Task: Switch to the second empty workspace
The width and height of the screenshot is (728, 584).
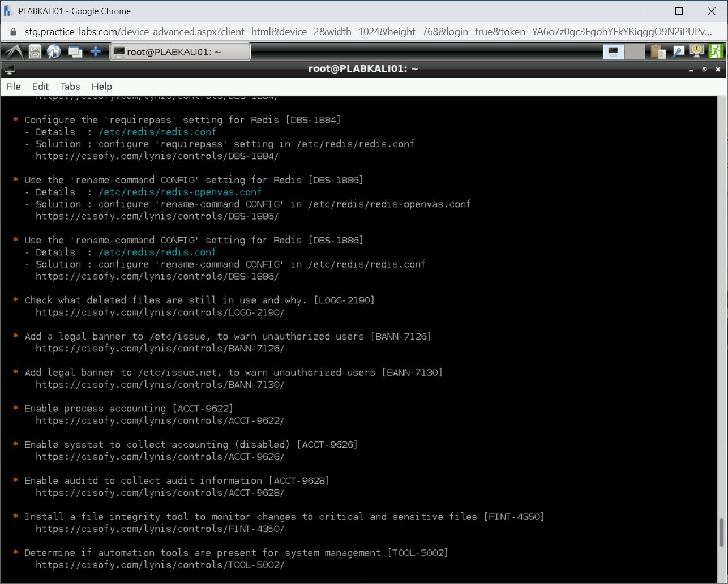Action: pos(635,52)
